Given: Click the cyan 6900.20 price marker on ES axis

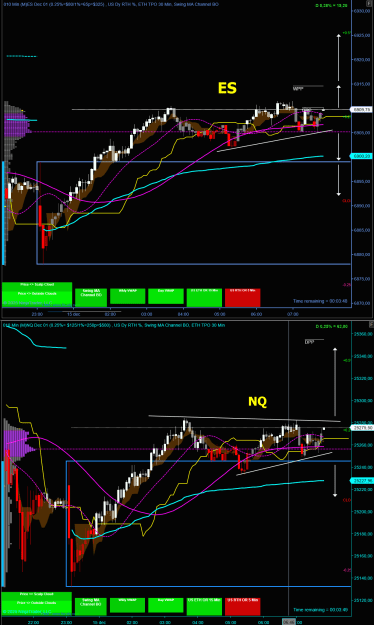Looking at the screenshot, I should click(361, 156).
